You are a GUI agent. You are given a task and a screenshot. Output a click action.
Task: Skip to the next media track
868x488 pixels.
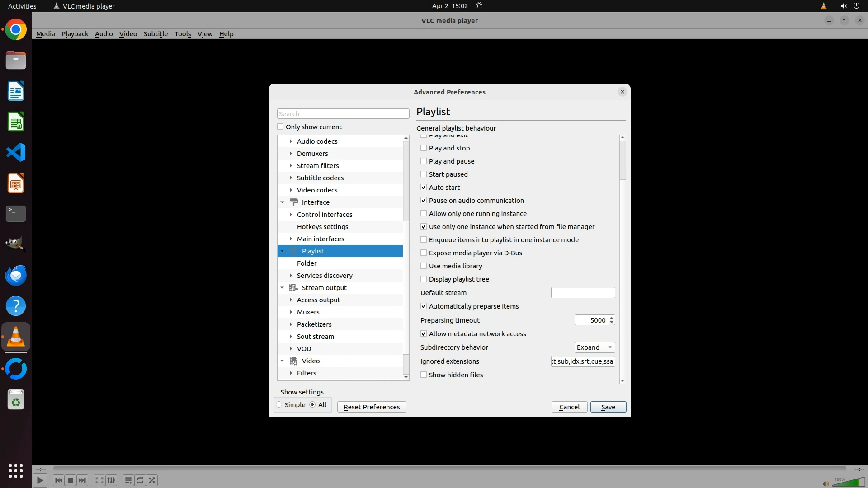82,480
